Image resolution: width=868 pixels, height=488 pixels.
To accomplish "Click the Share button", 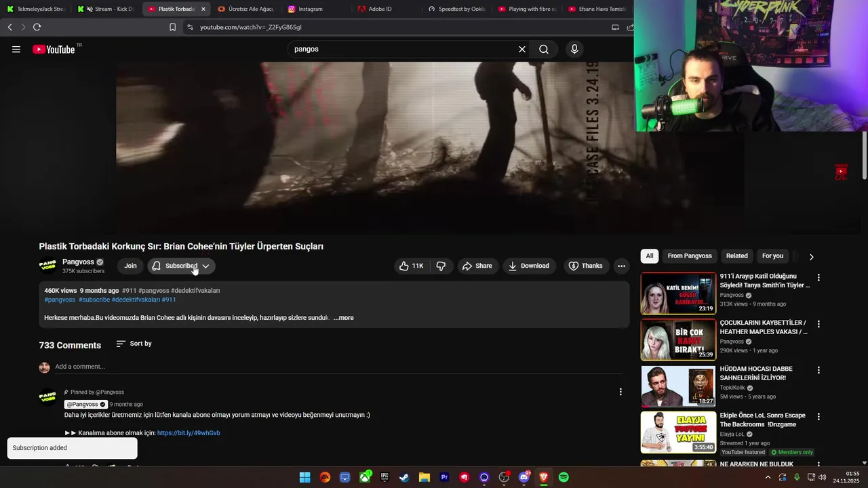I will point(477,266).
